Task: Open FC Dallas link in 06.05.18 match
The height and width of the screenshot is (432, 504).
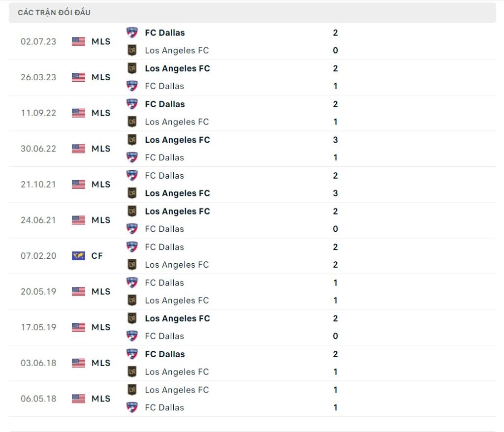Action: click(x=164, y=407)
